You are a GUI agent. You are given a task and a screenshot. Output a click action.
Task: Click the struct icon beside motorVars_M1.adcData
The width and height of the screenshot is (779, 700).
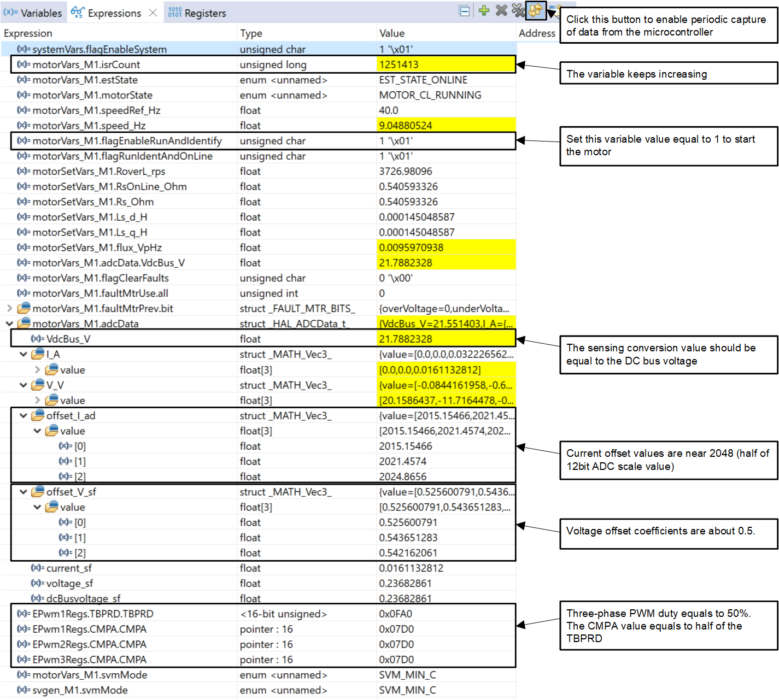click(x=24, y=323)
